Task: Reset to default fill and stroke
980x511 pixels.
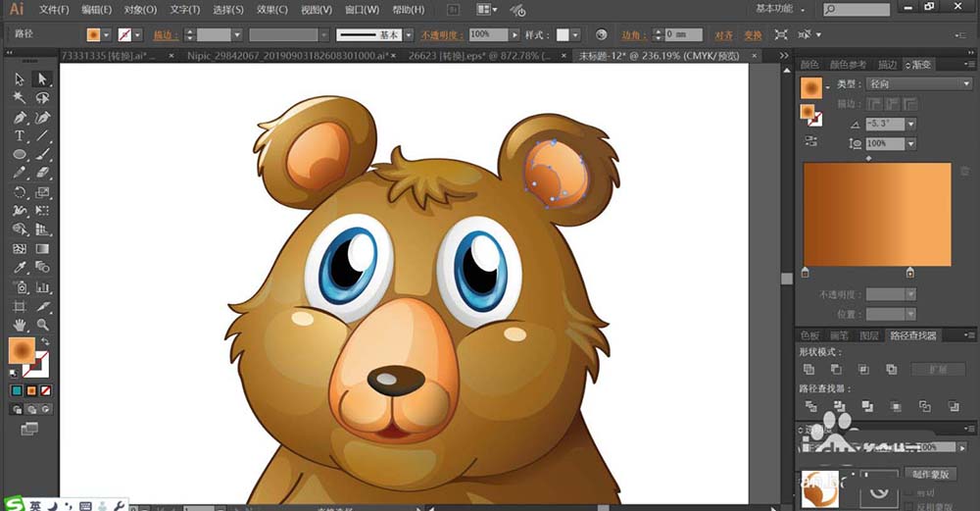Action: (x=14, y=373)
